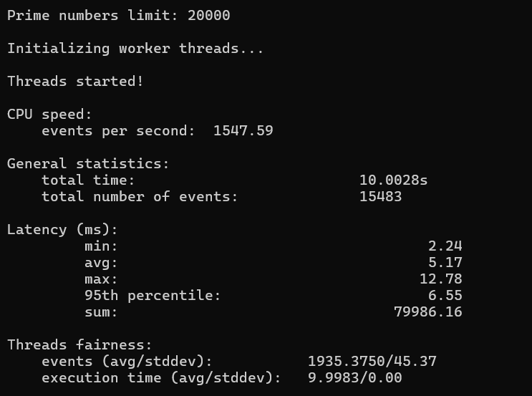Screen dimensions: 532x396
Task: Click the latency 'sum:' label
Action: (x=101, y=312)
